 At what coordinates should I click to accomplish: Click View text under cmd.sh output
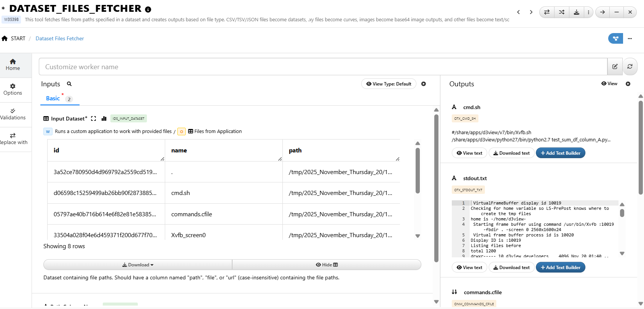click(469, 153)
